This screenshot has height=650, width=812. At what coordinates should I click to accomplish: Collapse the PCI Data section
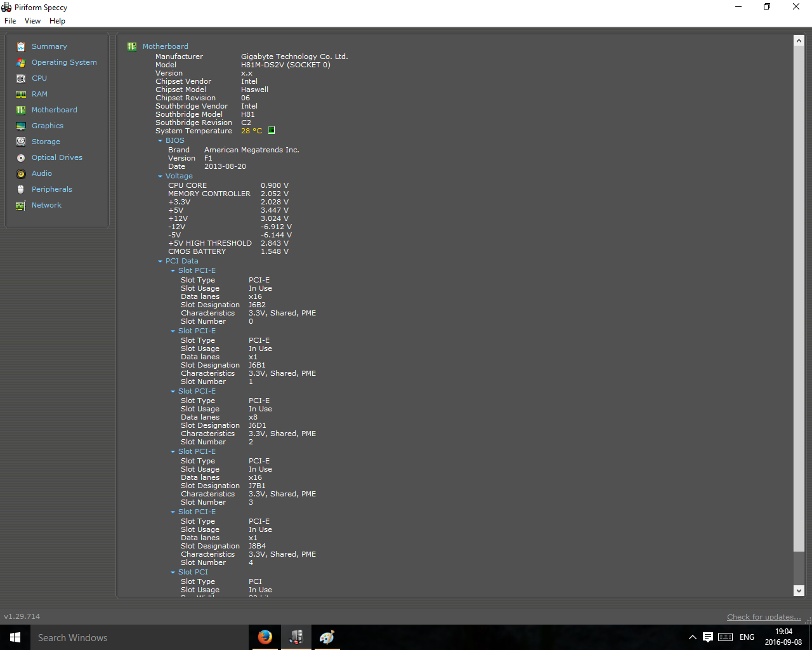pos(160,262)
